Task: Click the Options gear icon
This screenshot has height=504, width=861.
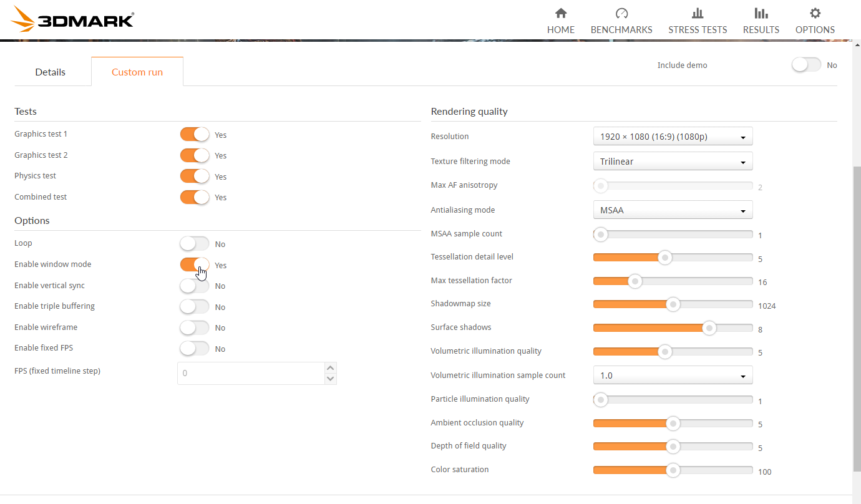Action: point(815,13)
